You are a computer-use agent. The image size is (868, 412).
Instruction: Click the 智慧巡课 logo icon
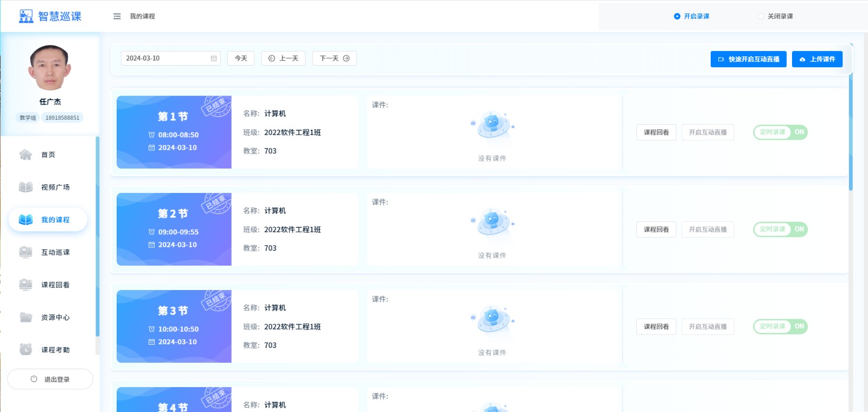[x=25, y=16]
